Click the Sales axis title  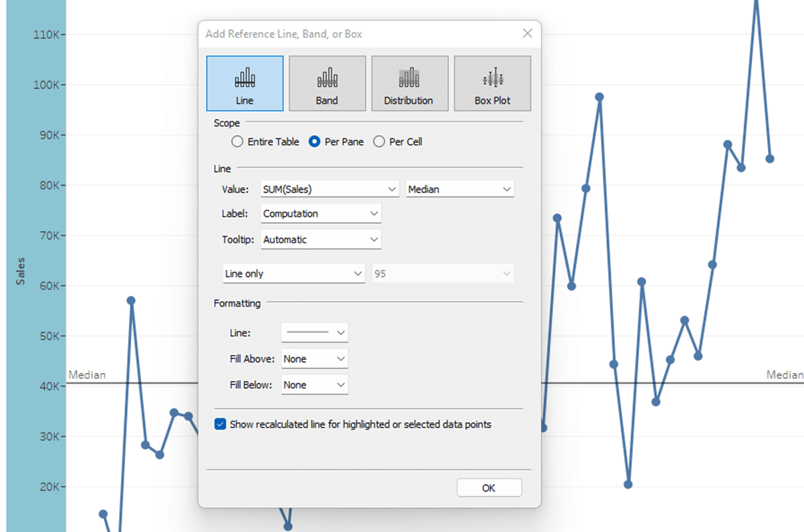point(21,271)
